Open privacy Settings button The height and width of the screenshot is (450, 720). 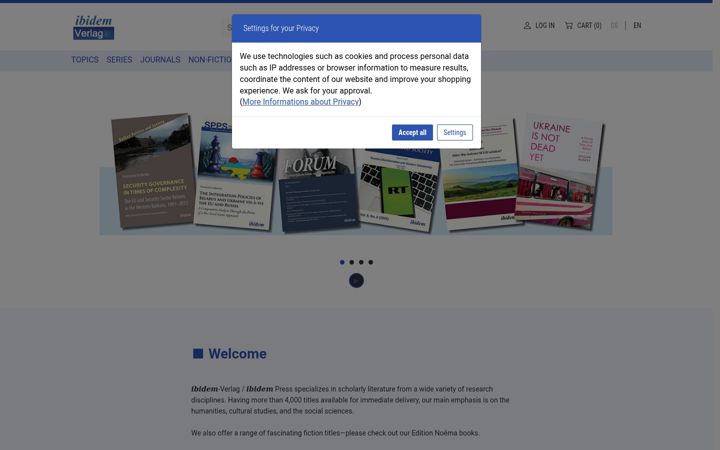pyautogui.click(x=455, y=133)
